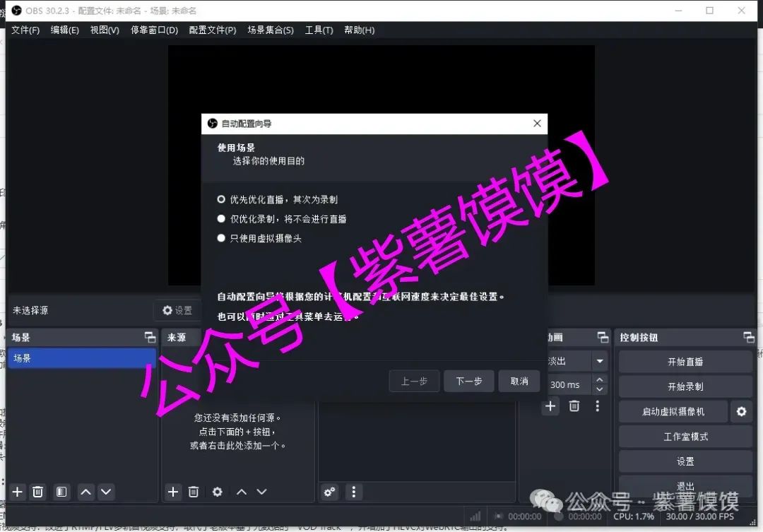
Task: Open the 工具(T) menu
Action: (319, 30)
